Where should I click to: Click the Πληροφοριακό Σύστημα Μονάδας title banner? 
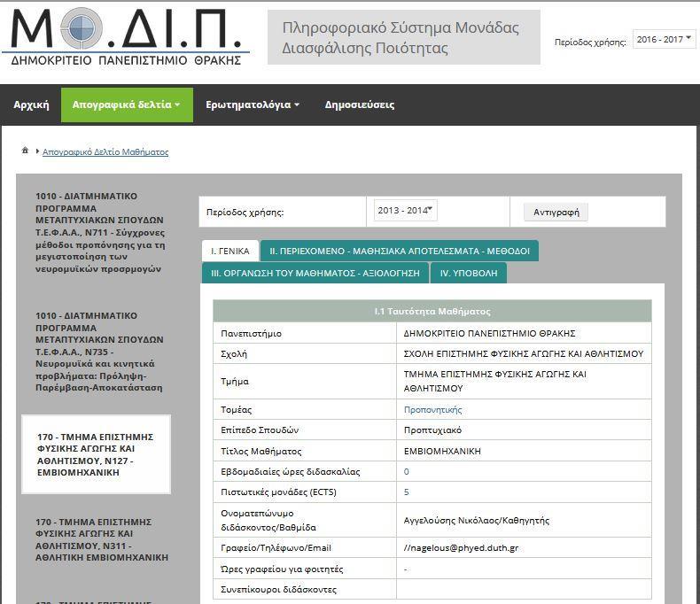[x=403, y=37]
